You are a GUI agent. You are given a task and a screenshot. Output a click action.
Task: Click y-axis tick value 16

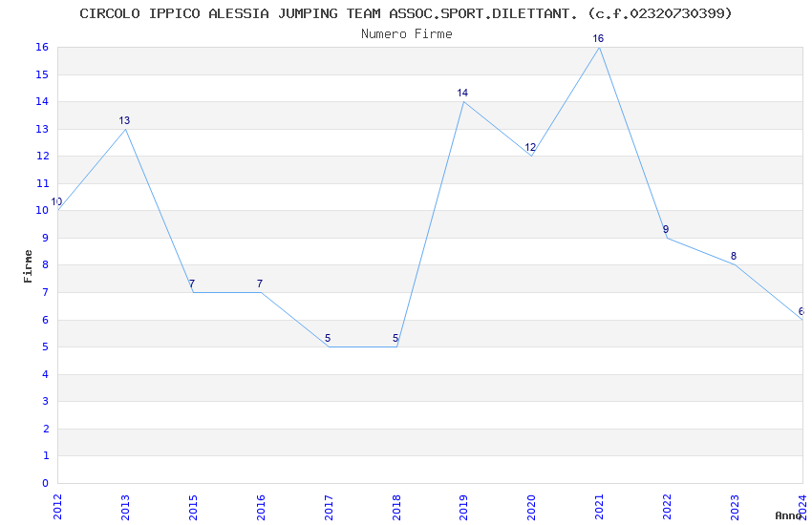pos(42,47)
